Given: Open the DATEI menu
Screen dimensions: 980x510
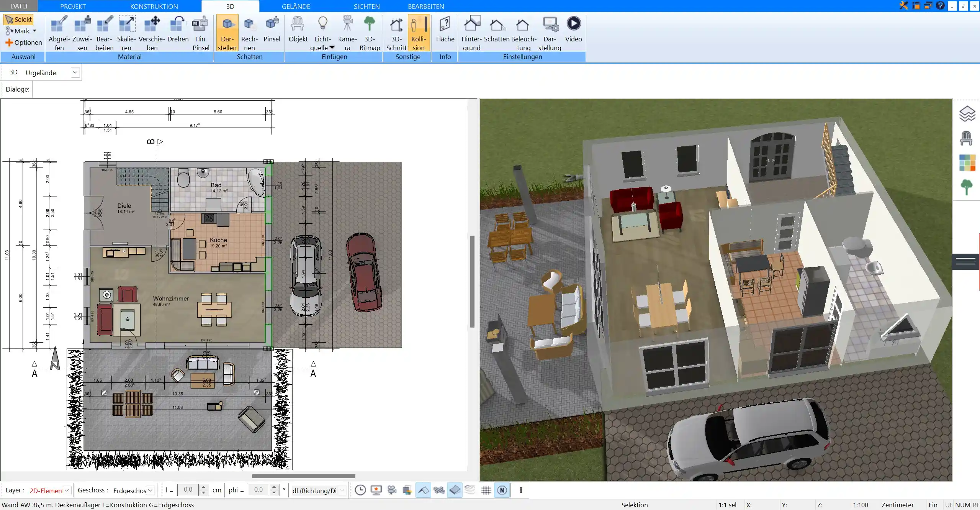Looking at the screenshot, I should (x=19, y=6).
